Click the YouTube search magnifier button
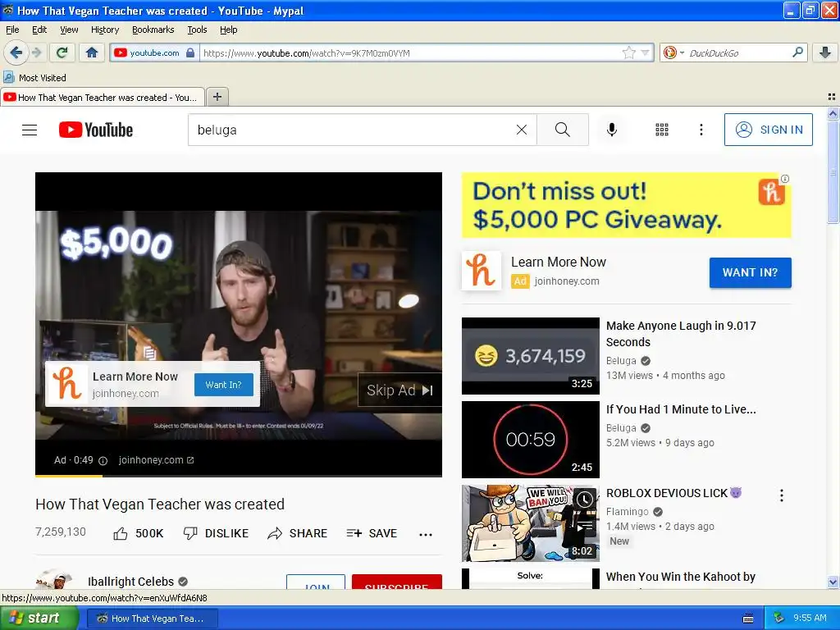 tap(563, 130)
